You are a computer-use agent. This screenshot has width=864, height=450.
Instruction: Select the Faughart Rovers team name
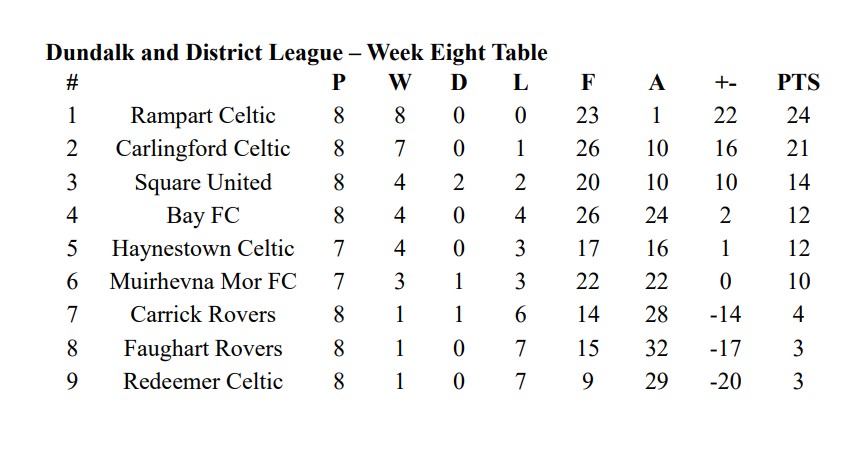pos(203,348)
